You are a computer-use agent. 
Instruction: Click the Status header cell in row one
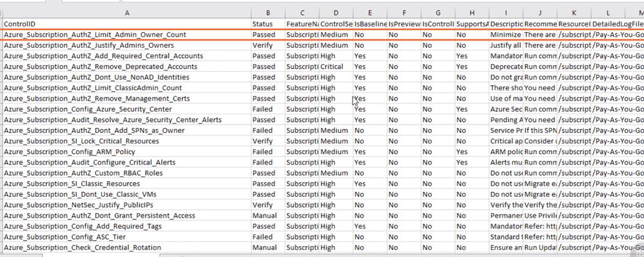point(268,25)
